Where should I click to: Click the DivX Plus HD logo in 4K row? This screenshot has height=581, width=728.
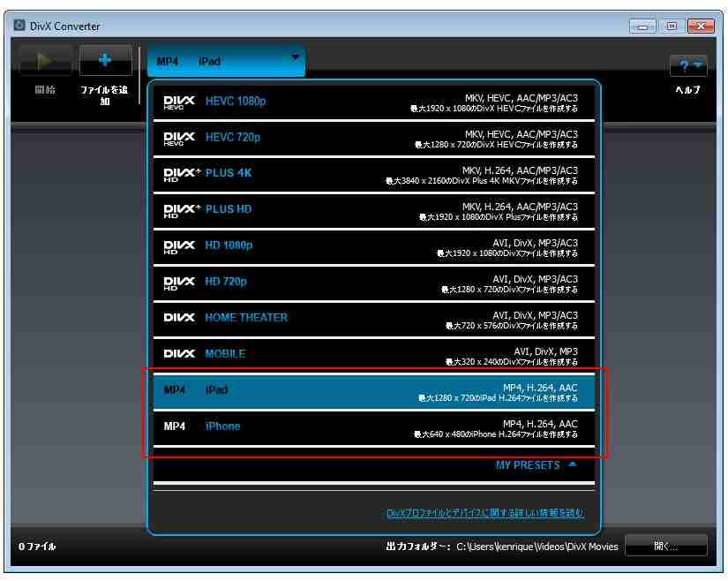tap(182, 175)
